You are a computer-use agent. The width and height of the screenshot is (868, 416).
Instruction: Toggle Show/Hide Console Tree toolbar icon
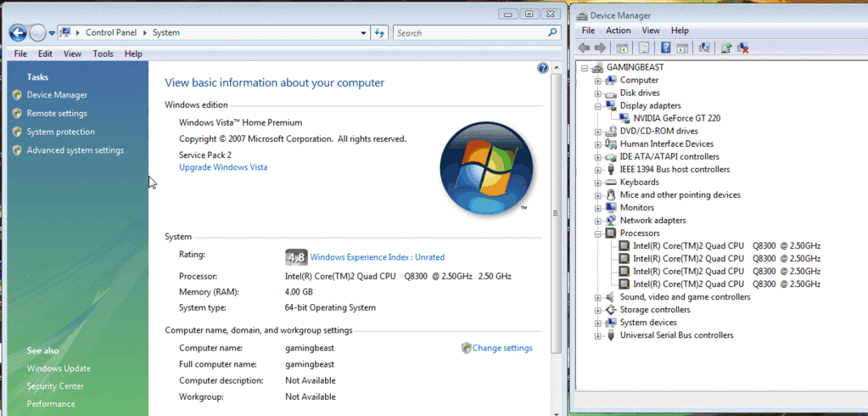622,48
